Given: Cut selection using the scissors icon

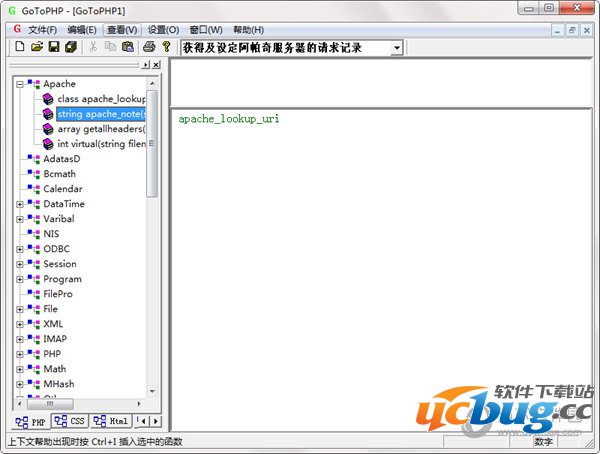Looking at the screenshot, I should click(x=93, y=47).
